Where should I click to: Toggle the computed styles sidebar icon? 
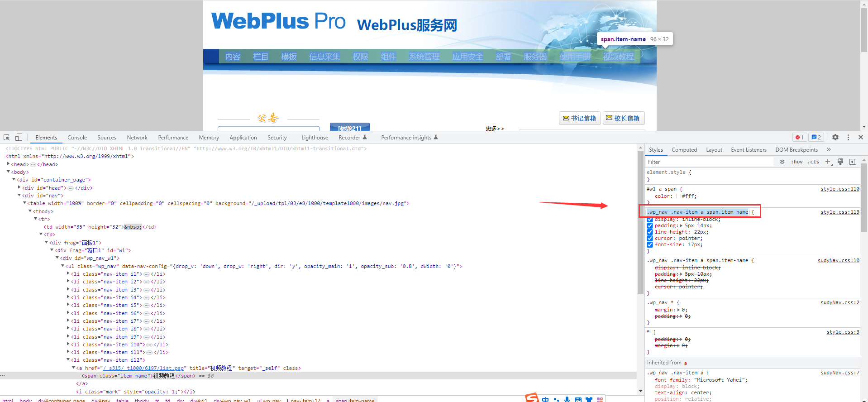click(853, 162)
